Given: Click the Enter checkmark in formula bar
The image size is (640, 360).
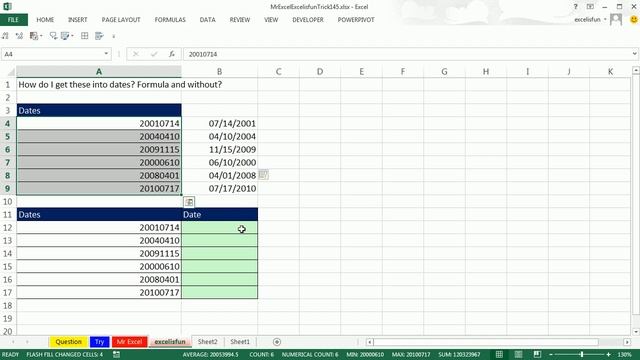Looking at the screenshot, I should (154, 54).
